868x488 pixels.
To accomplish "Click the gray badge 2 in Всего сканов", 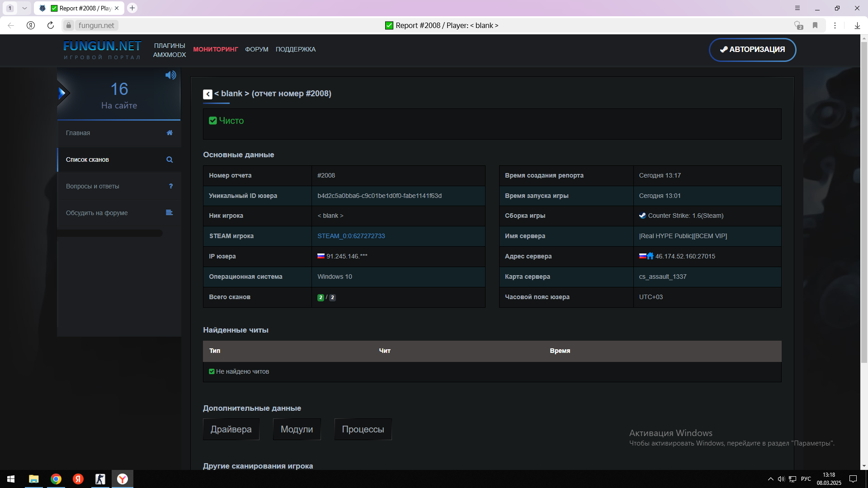I will point(332,297).
